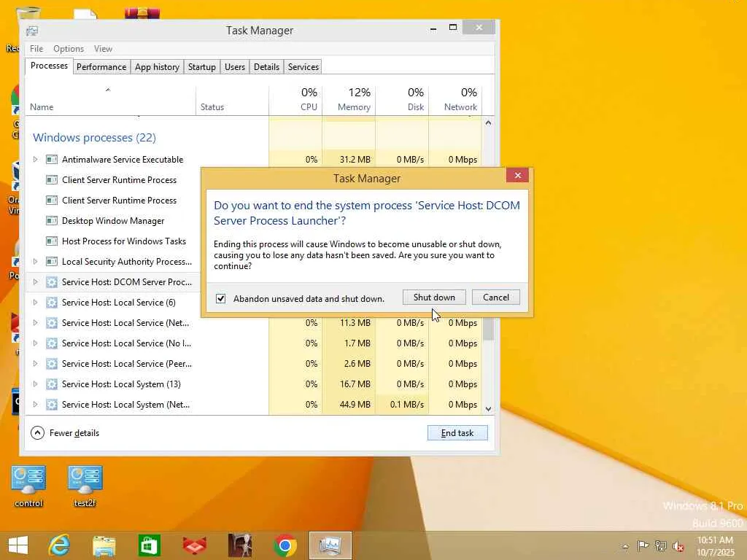This screenshot has height=560, width=747.
Task: Sort by the Network column header
Action: (x=455, y=100)
